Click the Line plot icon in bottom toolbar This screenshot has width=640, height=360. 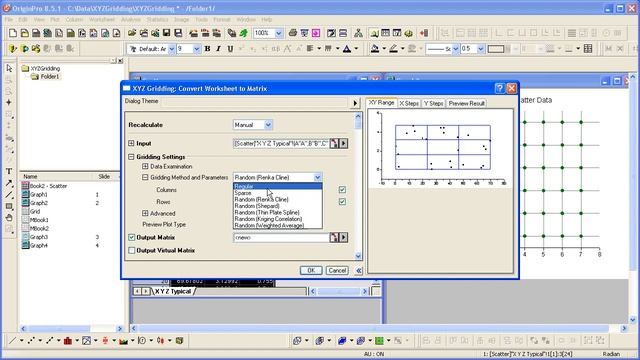(13, 340)
